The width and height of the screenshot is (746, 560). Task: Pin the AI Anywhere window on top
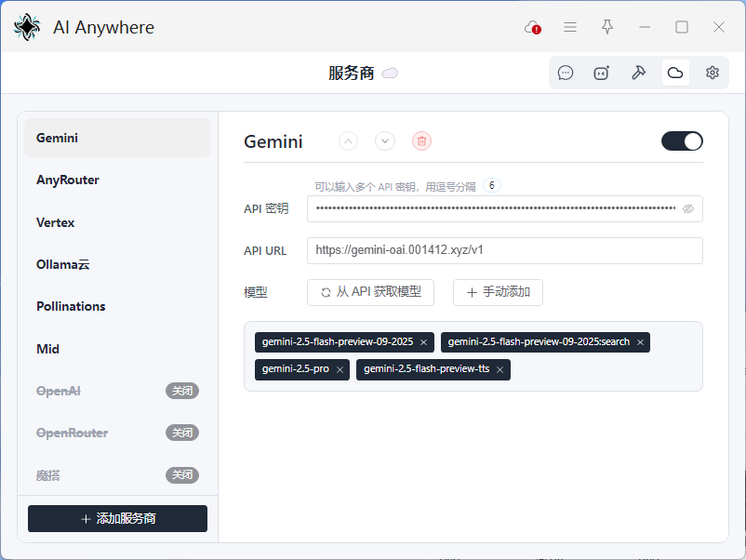(x=607, y=27)
